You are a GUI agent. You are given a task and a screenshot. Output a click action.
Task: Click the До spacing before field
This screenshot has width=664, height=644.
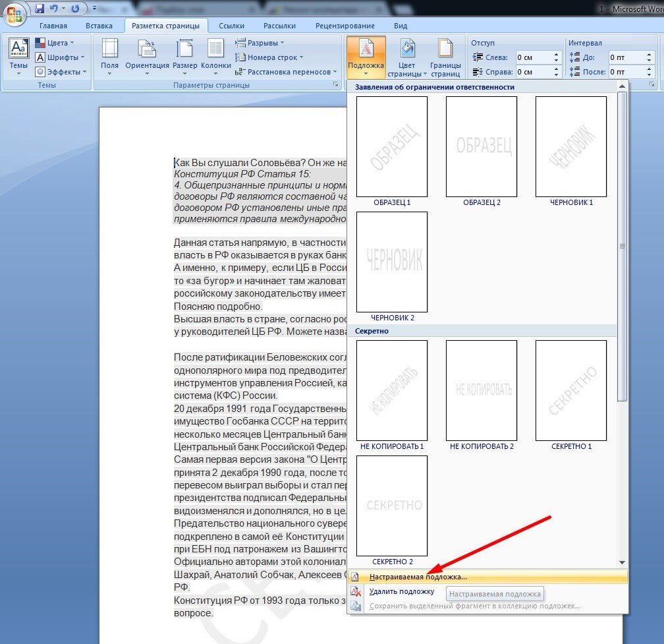[626, 57]
